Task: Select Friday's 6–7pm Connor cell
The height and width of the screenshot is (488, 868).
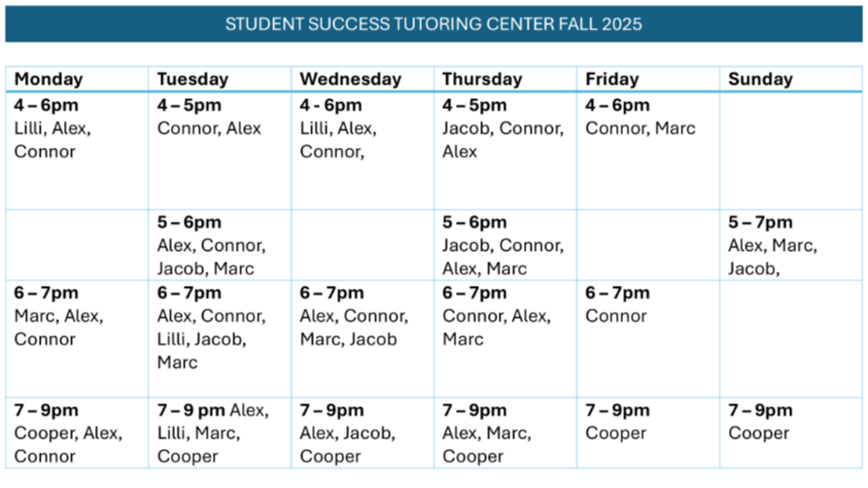Action: tap(648, 337)
